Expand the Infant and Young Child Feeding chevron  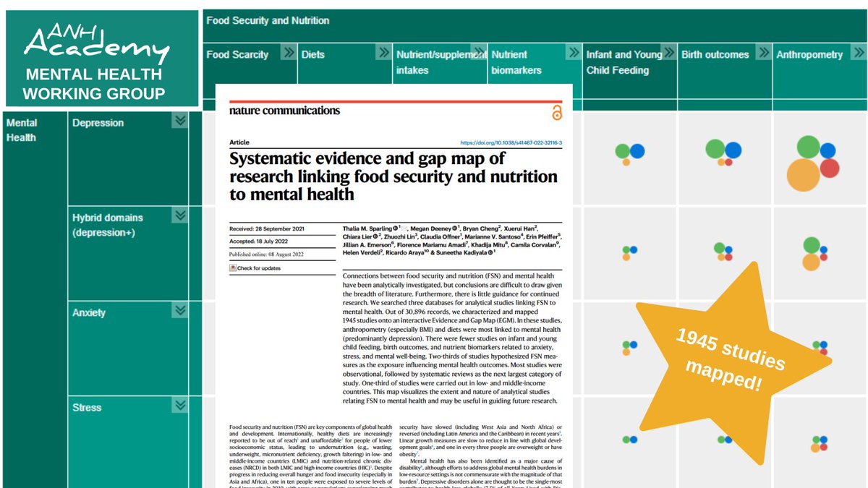pos(668,53)
